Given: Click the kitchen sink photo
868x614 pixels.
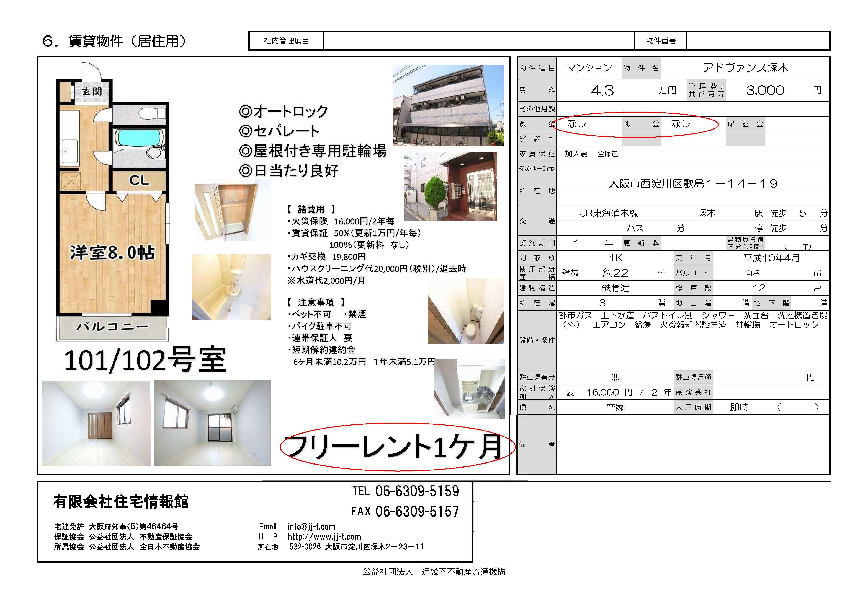Looking at the screenshot, I should (x=470, y=389).
